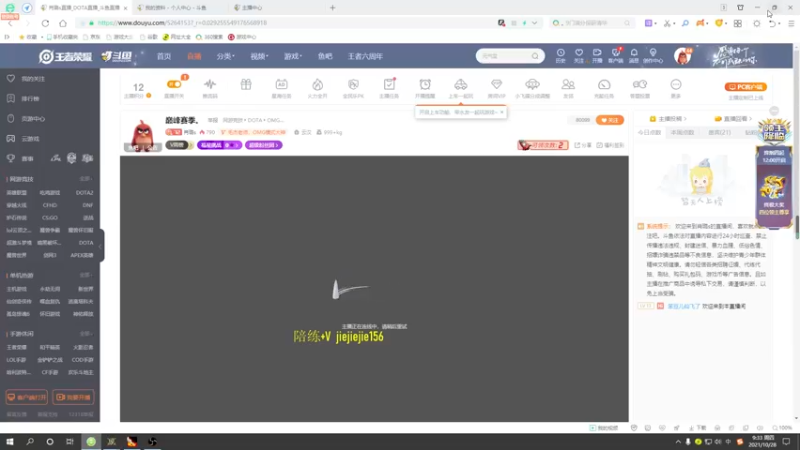
Task: Open the user avatar in header
Action: pos(683,56)
